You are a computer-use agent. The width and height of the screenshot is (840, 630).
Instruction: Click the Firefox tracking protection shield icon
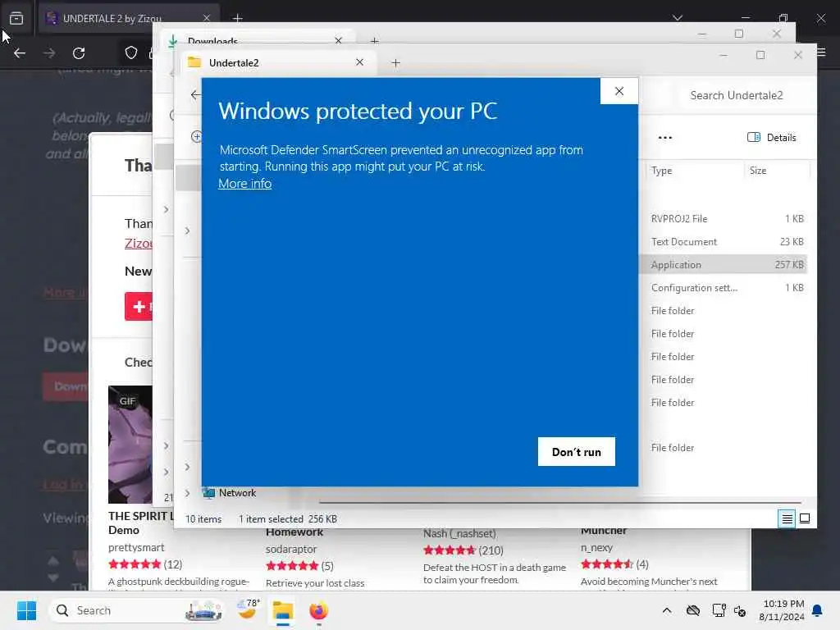coord(130,52)
